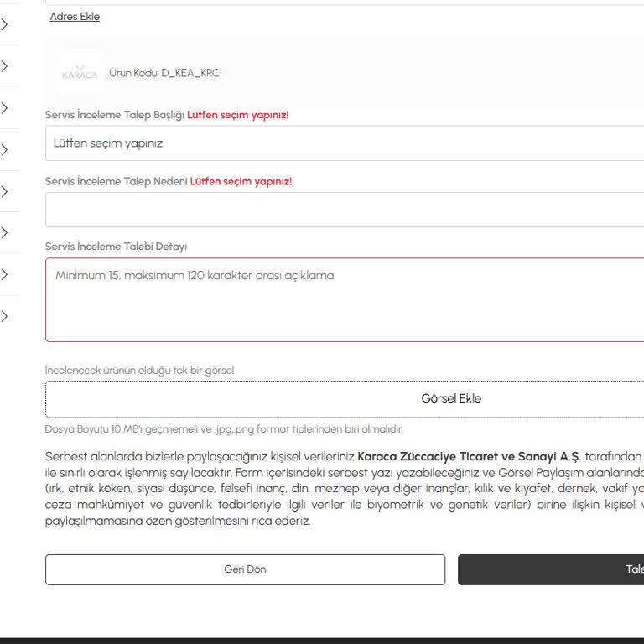Click the Adres Ekle link
The width and height of the screenshot is (644, 644).
[x=75, y=17]
